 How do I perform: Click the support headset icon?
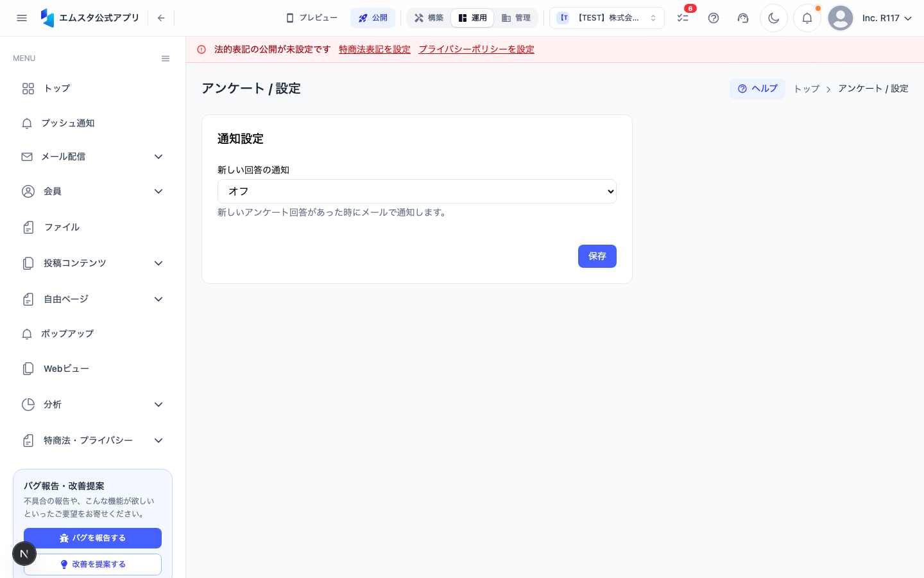(743, 18)
